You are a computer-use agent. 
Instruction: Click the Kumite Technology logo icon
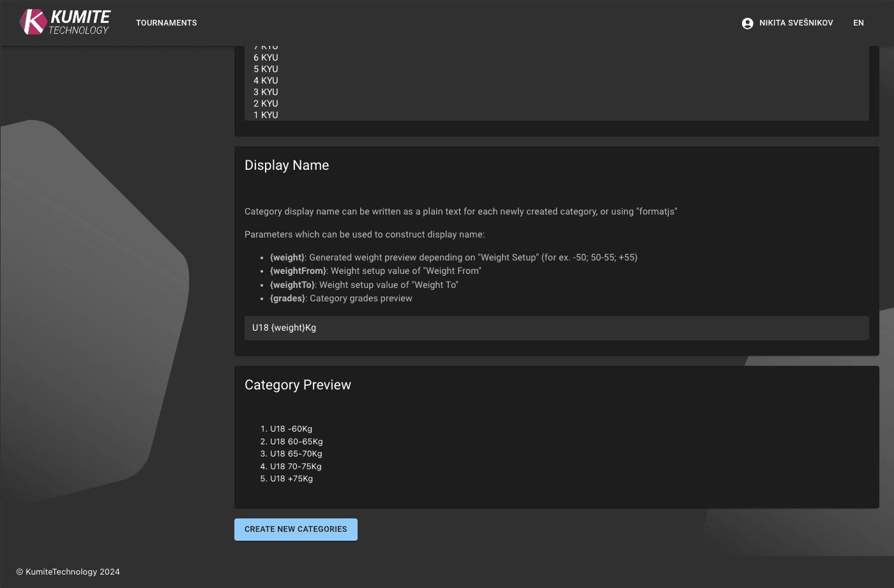pos(33,22)
